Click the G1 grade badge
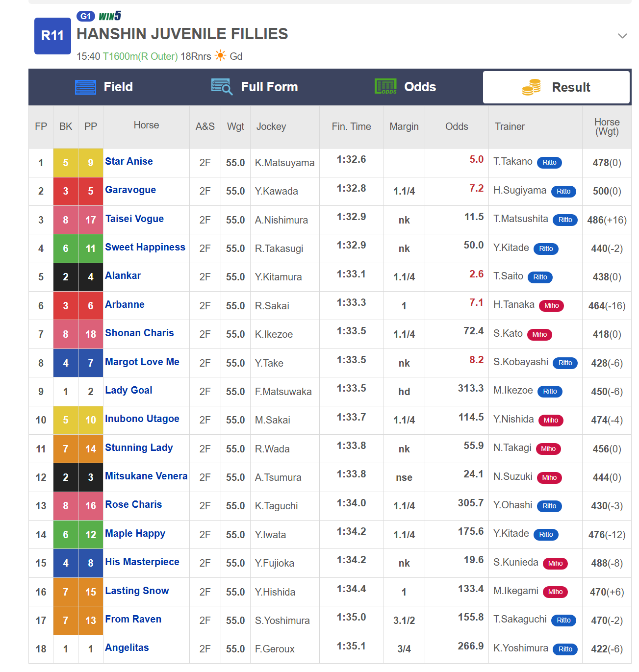The image size is (639, 672). (x=86, y=16)
